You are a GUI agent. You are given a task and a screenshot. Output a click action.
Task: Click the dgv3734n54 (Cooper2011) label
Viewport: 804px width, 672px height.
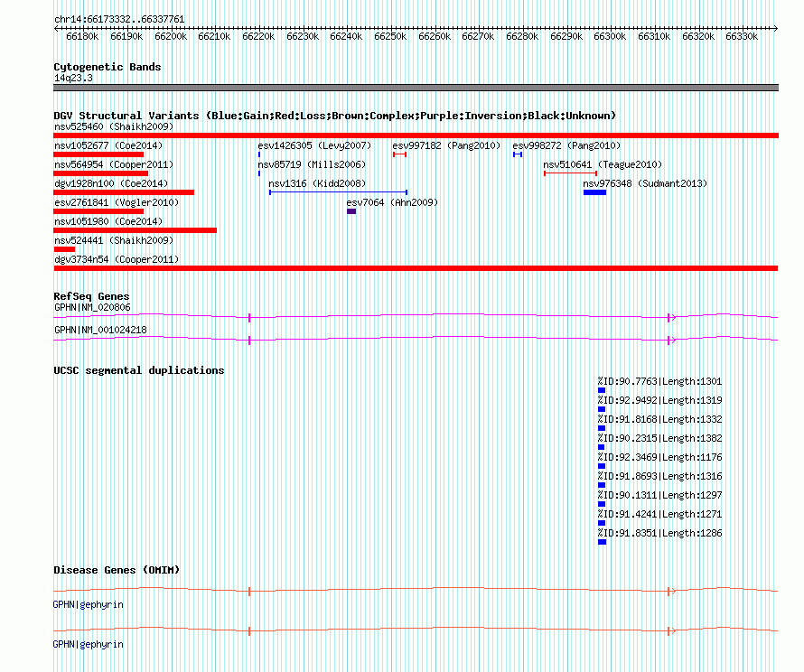[117, 259]
